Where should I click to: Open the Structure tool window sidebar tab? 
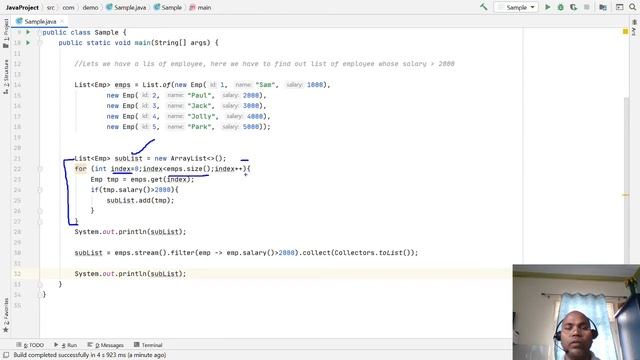pyautogui.click(x=6, y=77)
